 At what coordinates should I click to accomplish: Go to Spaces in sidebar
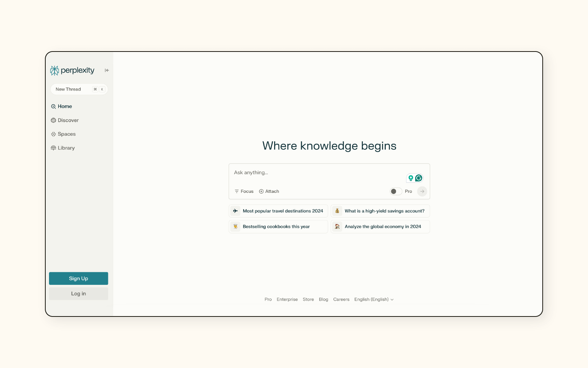63,134
